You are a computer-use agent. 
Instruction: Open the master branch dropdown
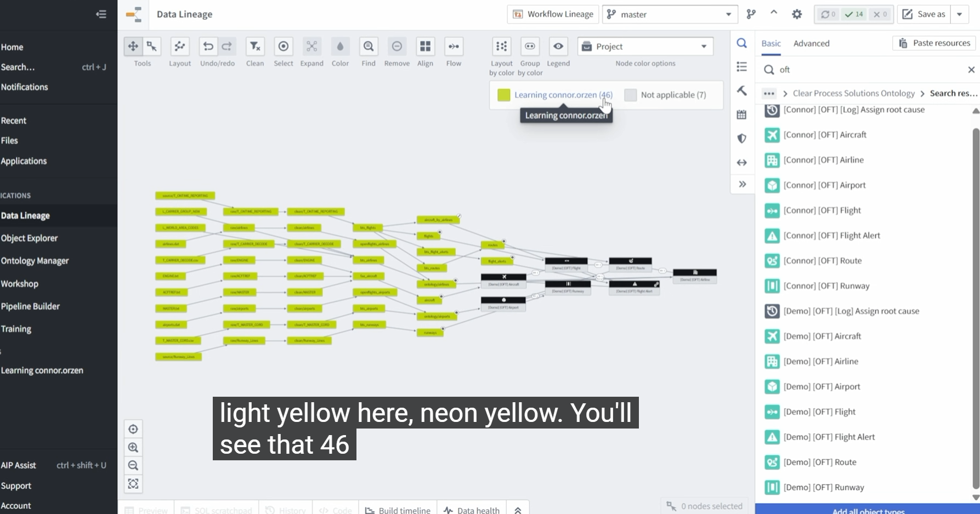click(x=670, y=14)
